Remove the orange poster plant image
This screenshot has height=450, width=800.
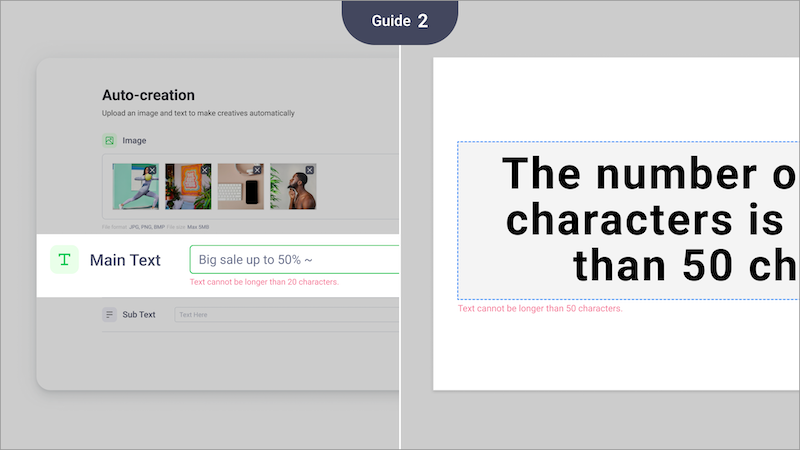pyautogui.click(x=204, y=171)
